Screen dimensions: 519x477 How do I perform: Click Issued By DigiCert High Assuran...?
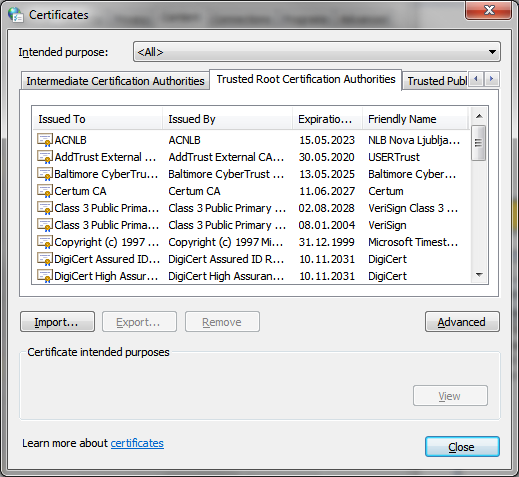[x=226, y=276]
